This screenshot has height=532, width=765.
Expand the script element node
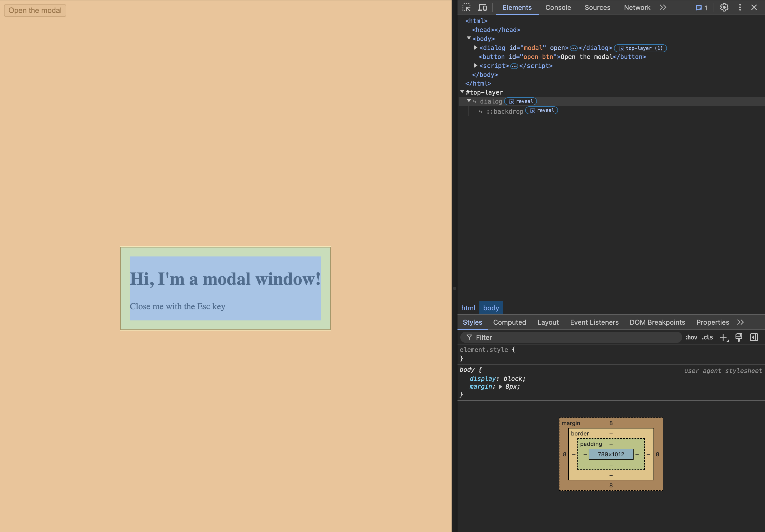coord(475,66)
